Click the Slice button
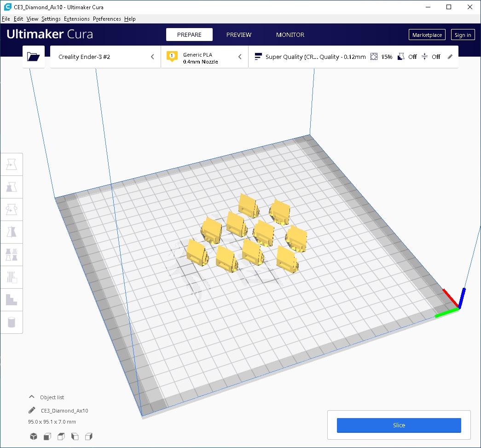 (399, 425)
